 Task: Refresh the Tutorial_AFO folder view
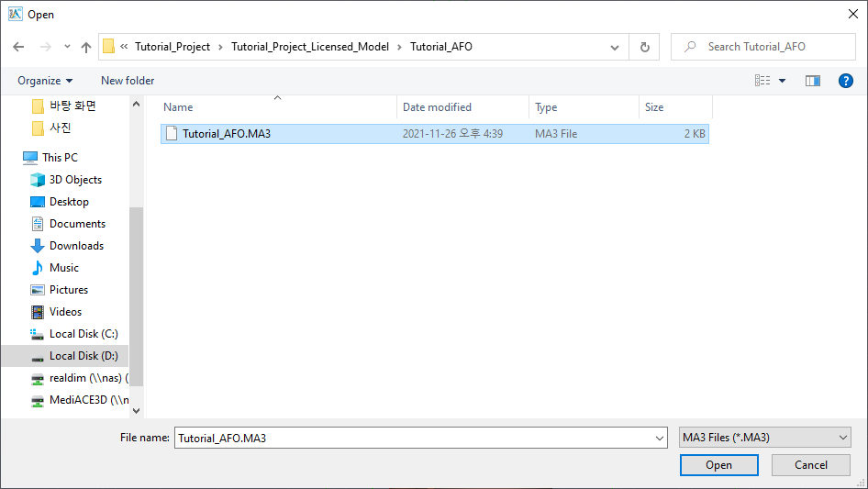(x=644, y=47)
